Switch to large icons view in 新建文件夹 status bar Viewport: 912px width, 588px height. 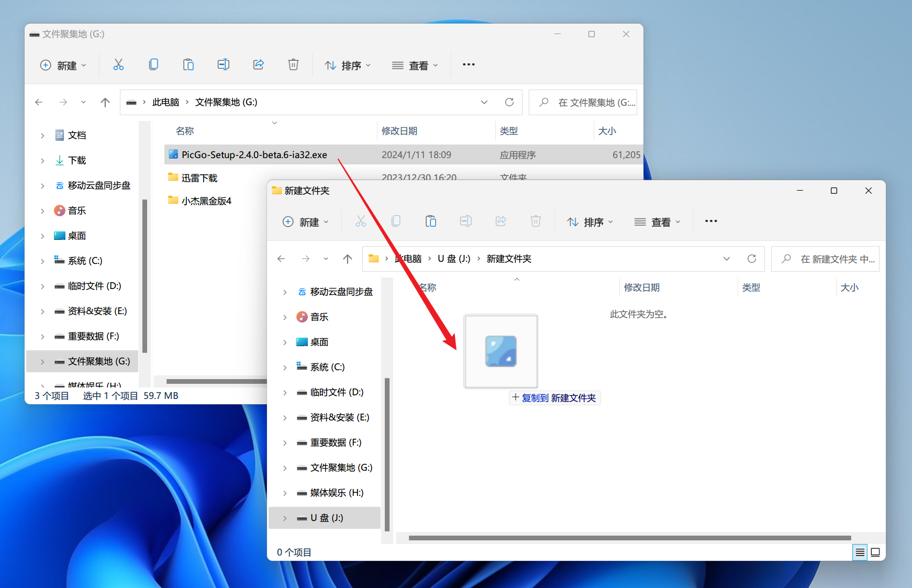coord(875,552)
